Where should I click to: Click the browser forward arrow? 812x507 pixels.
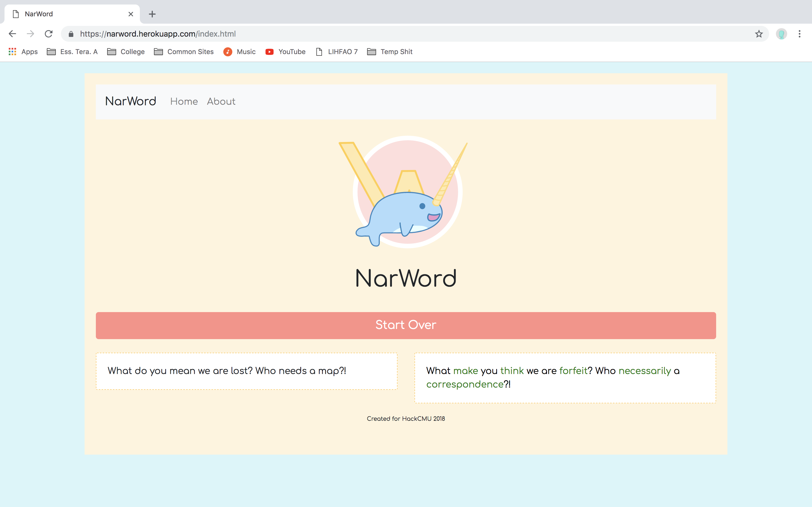30,34
